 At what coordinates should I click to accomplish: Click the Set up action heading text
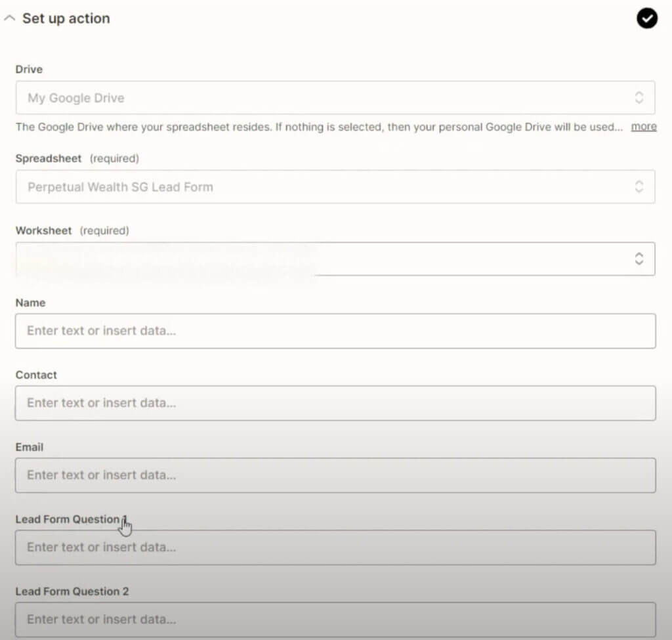click(x=66, y=18)
